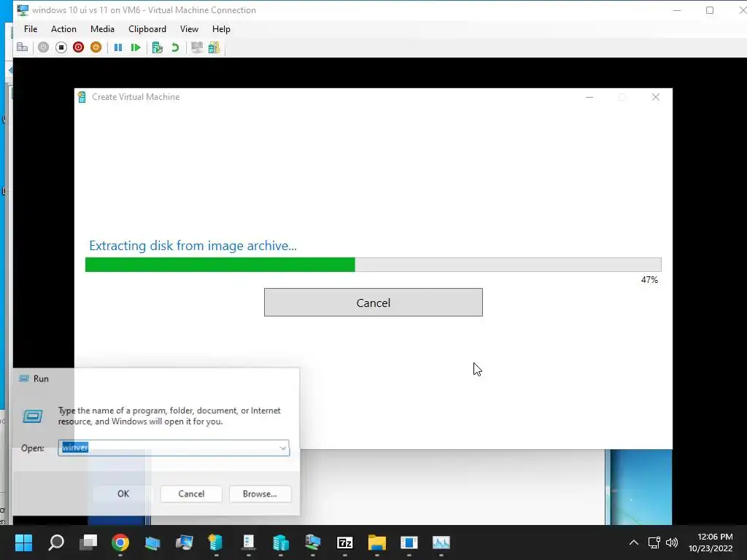Click the greyed Enhanced Session monitor icon
Screen dimensions: 747x560
coord(197,47)
